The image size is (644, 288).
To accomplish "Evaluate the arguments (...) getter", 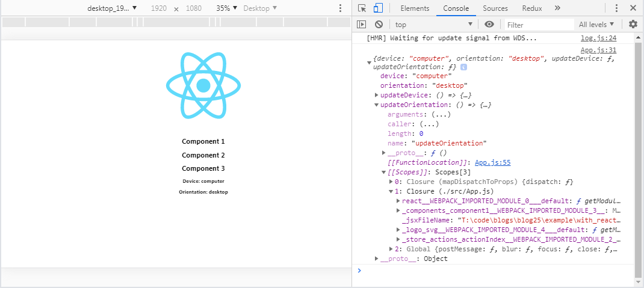I will coord(441,114).
